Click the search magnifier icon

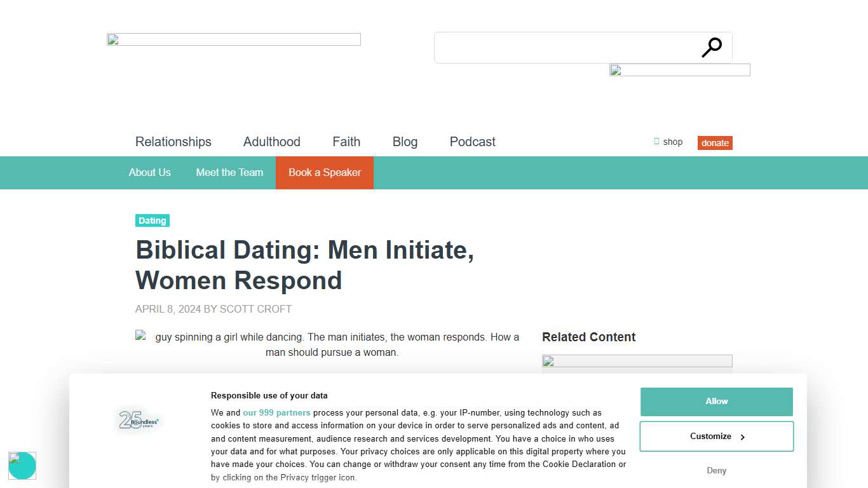712,47
